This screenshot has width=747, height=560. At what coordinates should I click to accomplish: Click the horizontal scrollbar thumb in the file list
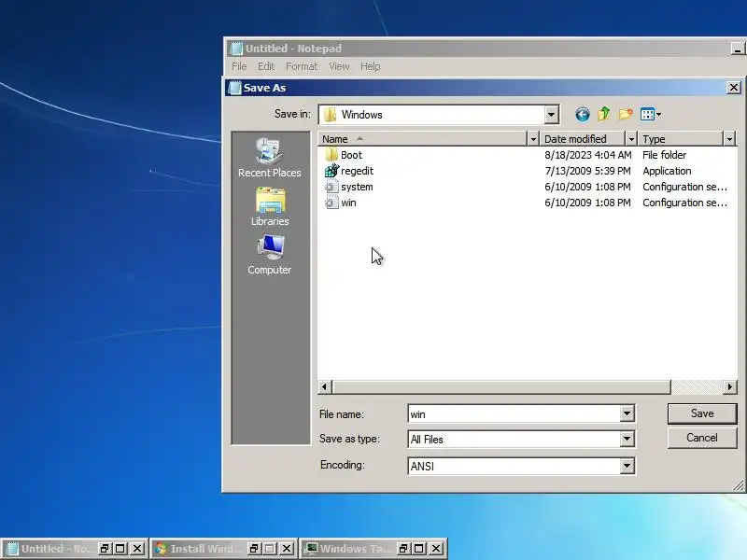[x=501, y=386]
